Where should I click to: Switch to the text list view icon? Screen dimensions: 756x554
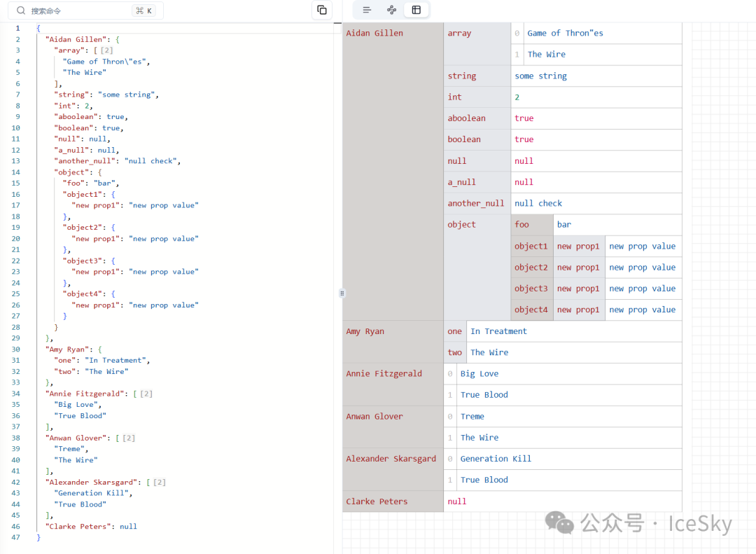pyautogui.click(x=367, y=10)
